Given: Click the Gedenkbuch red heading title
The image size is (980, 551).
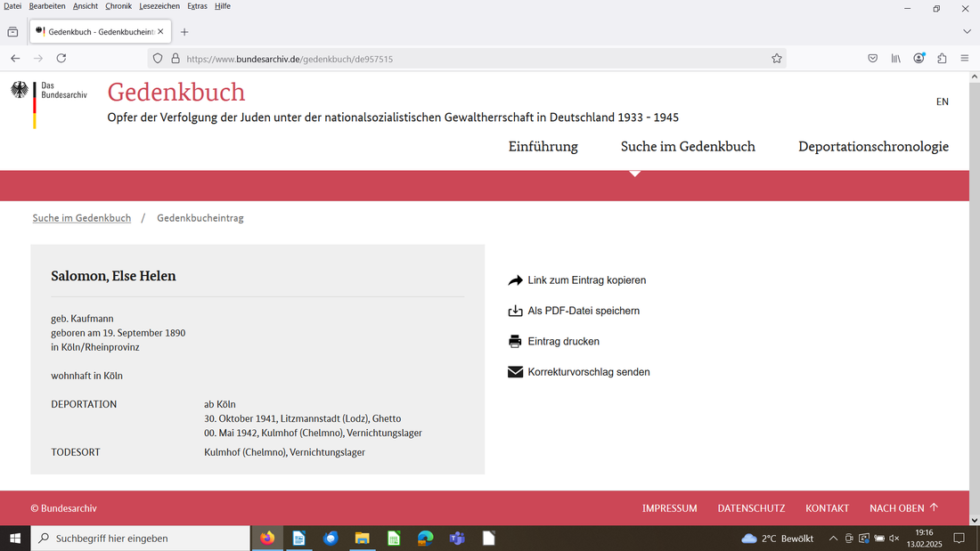Looking at the screenshot, I should click(x=176, y=92).
